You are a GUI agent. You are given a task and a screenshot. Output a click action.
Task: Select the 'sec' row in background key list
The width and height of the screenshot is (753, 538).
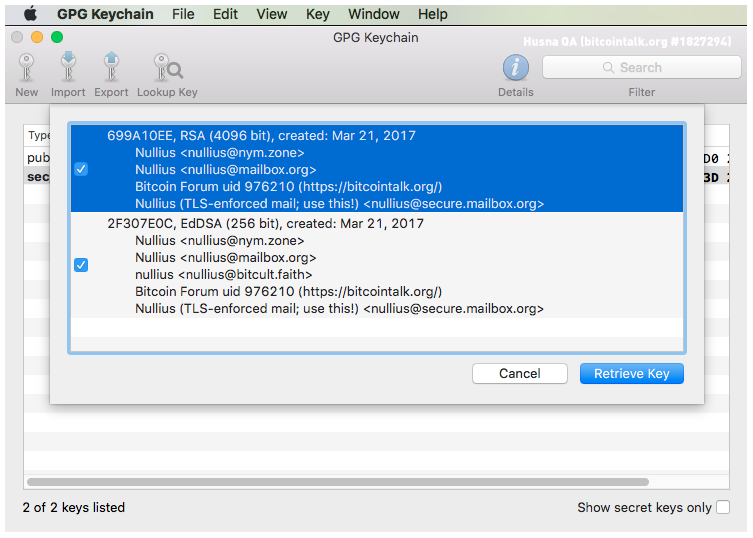coord(38,177)
